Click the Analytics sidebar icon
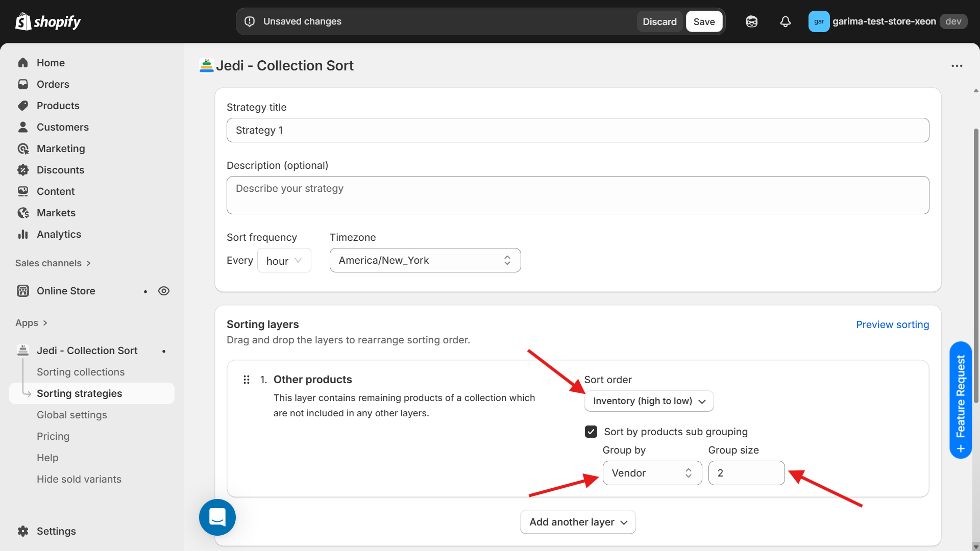Viewport: 980px width, 551px height. click(23, 234)
